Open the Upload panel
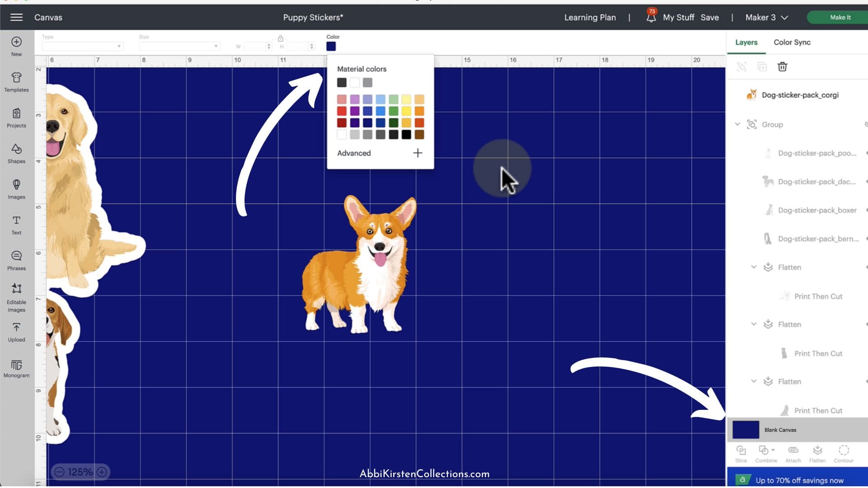 (16, 332)
